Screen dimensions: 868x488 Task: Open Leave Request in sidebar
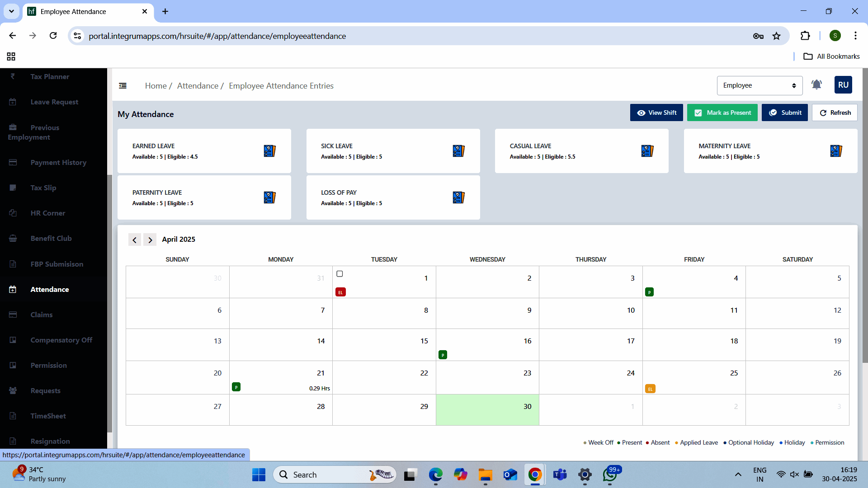54,102
